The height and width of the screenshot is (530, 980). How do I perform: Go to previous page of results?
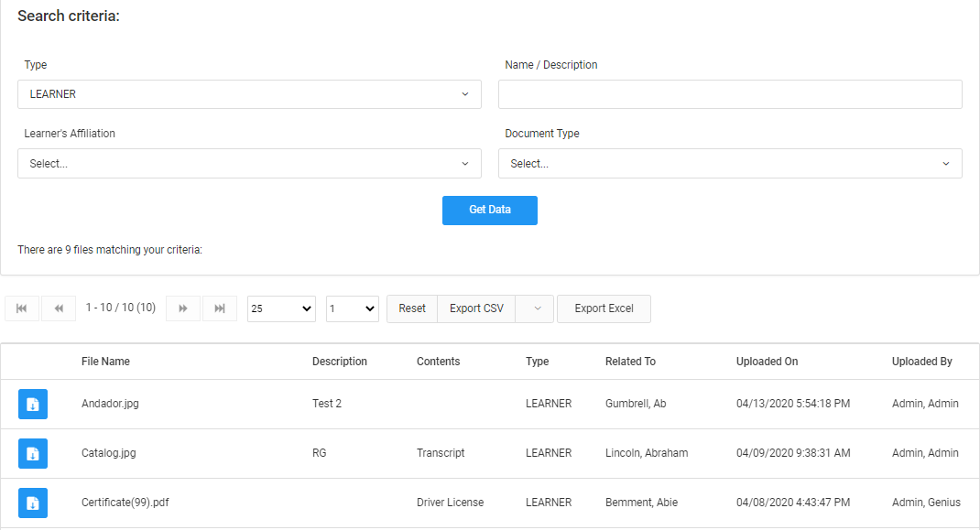click(x=59, y=308)
